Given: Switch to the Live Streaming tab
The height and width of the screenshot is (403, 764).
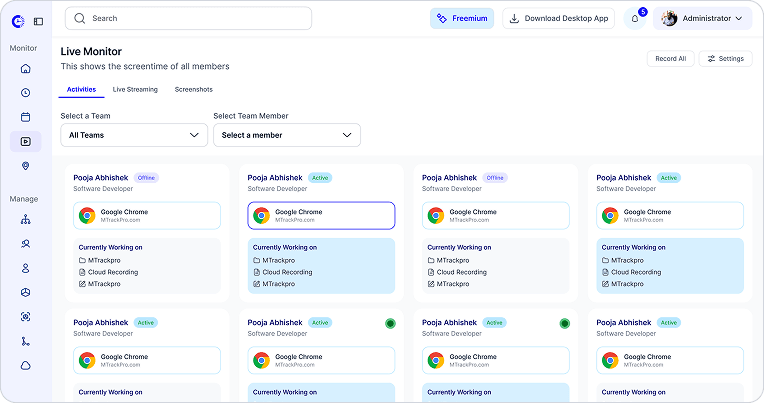Looking at the screenshot, I should click(135, 90).
